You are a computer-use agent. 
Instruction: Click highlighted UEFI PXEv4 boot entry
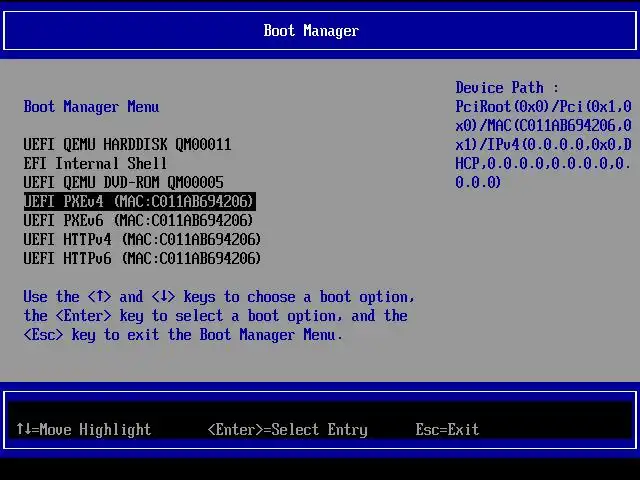point(140,202)
